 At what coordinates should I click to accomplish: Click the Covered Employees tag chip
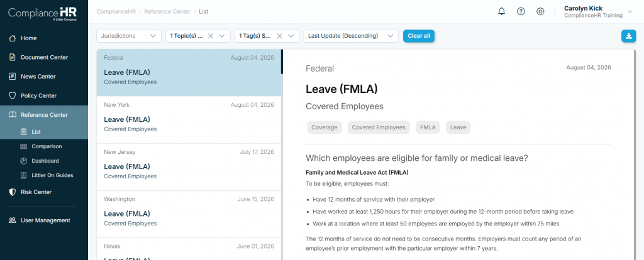[379, 127]
